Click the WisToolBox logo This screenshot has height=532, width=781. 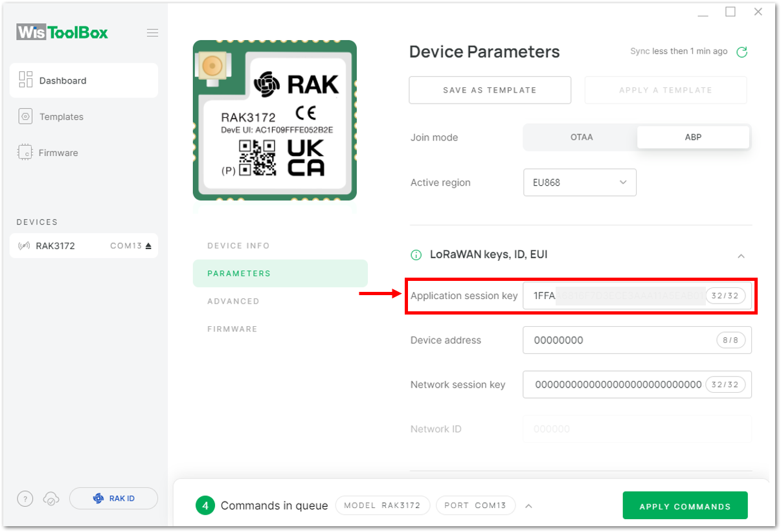click(x=63, y=32)
